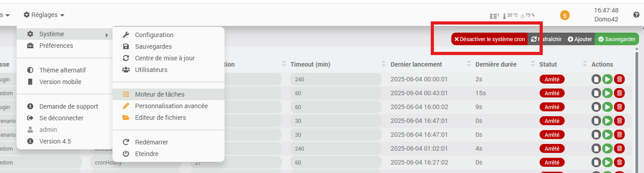
Task: Refresh the cron list with Rafraîchir
Action: (546, 39)
